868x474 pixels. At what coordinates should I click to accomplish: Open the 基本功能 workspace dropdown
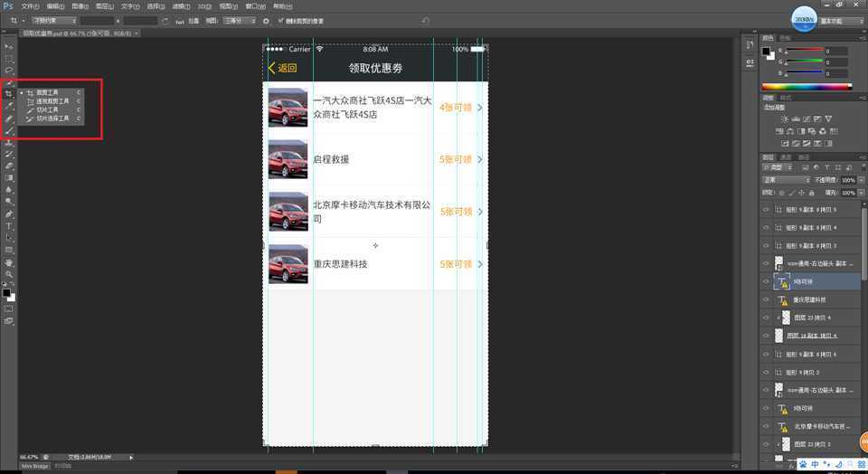[x=841, y=21]
